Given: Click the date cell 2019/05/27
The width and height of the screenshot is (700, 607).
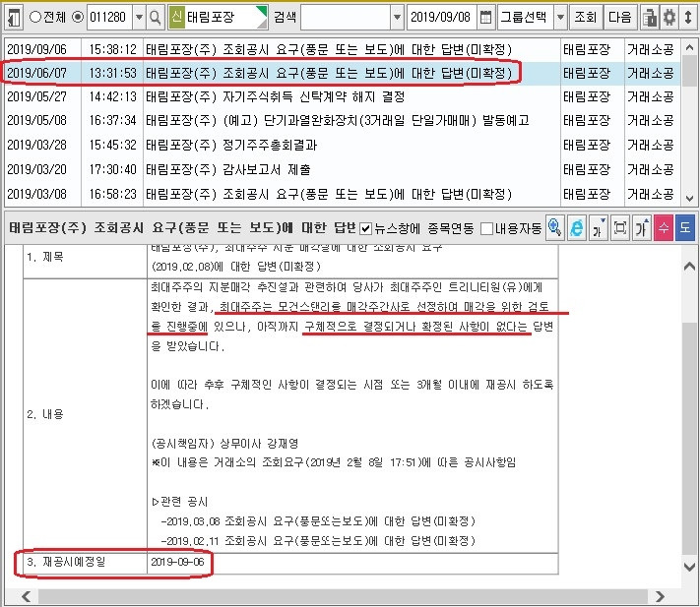Looking at the screenshot, I should (36, 96).
